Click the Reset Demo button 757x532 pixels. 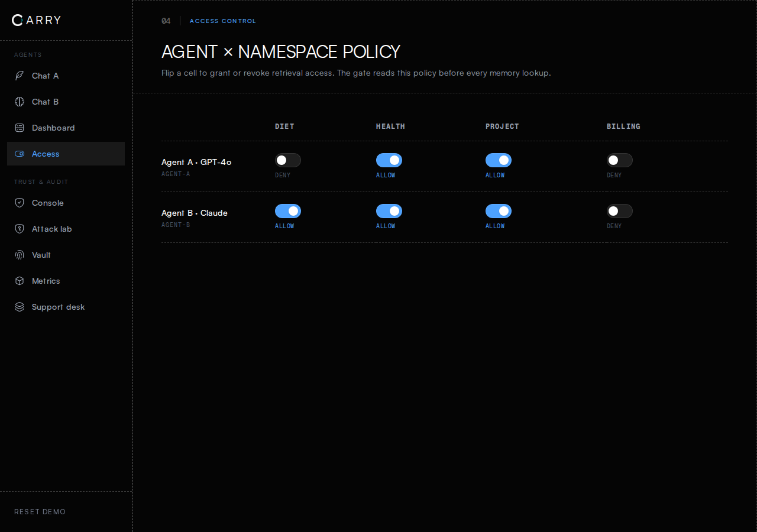40,512
